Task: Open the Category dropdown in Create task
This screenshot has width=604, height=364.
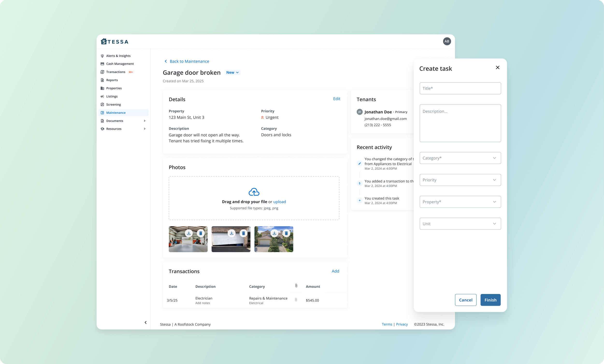Action: [x=460, y=158]
